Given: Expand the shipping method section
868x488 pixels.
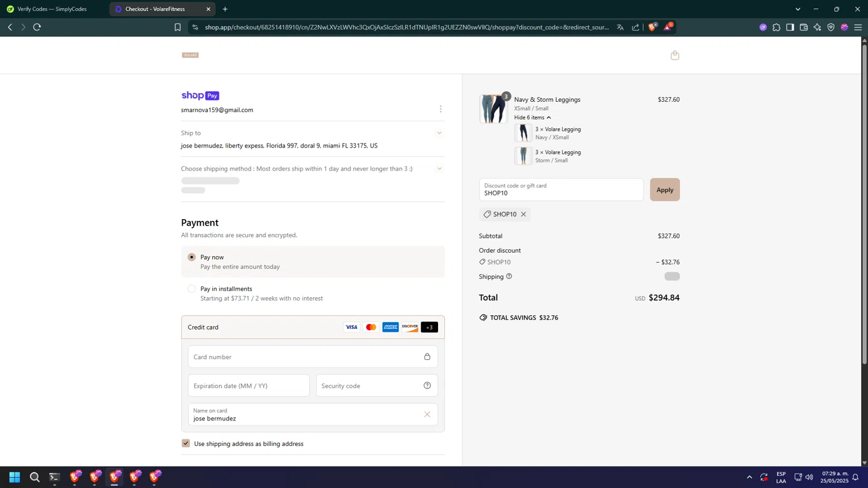Looking at the screenshot, I should pos(439,169).
